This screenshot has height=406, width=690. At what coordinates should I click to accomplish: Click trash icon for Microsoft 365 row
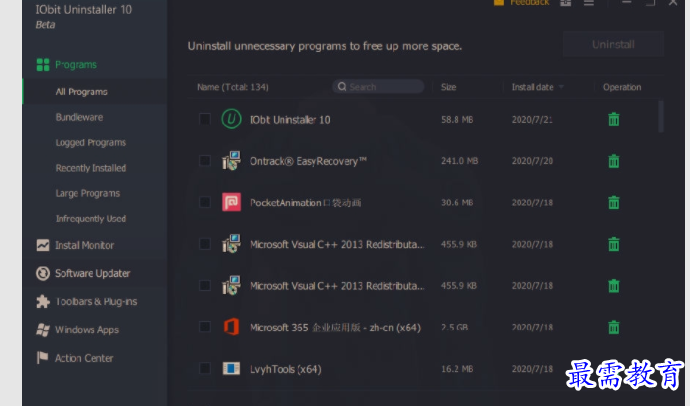pos(613,327)
